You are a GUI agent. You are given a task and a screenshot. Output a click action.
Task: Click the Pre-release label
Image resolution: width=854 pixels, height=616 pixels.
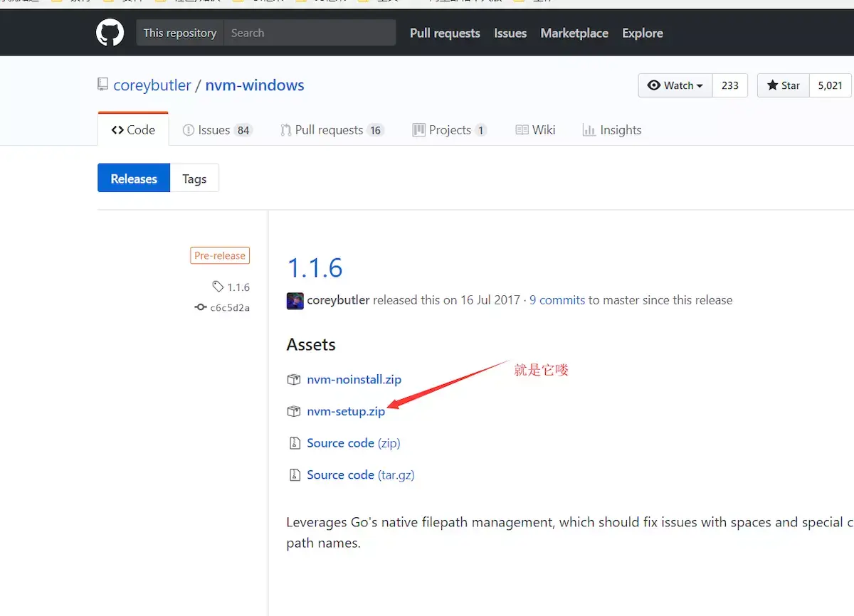coord(220,255)
